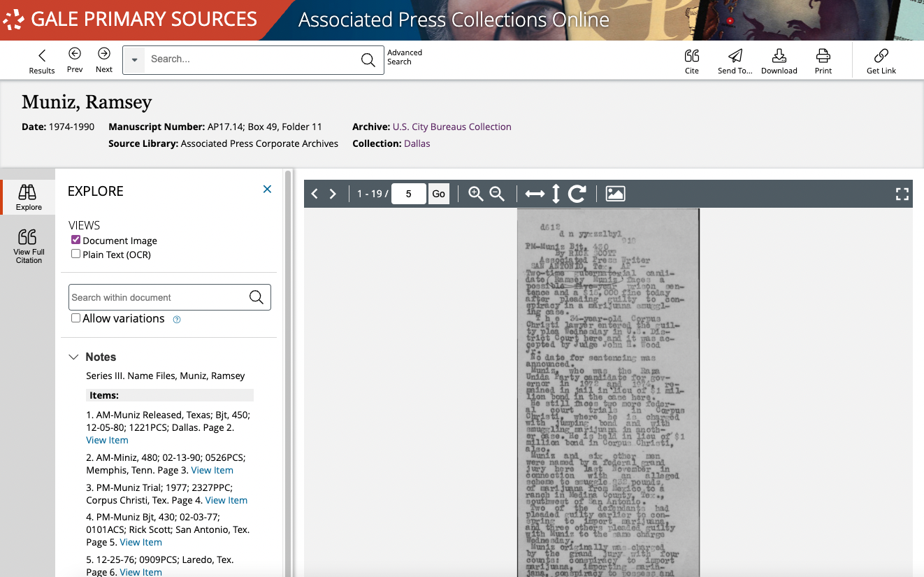Fit document to width

[535, 194]
